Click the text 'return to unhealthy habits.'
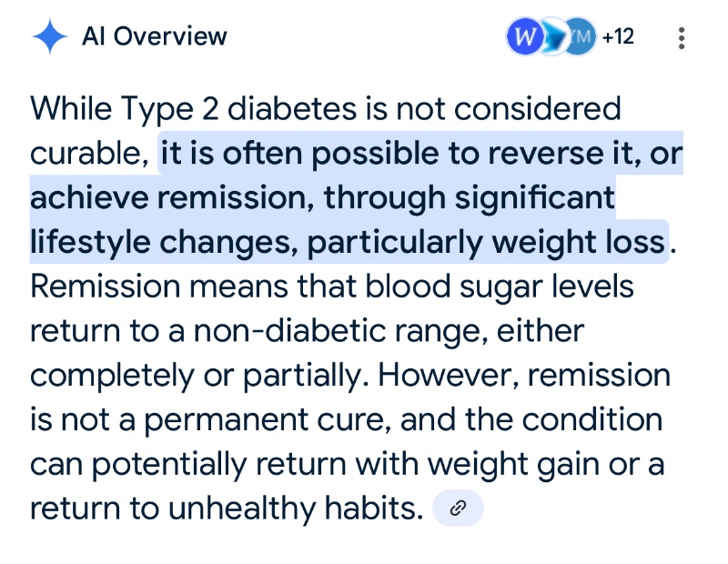This screenshot has width=728, height=564. click(x=227, y=509)
